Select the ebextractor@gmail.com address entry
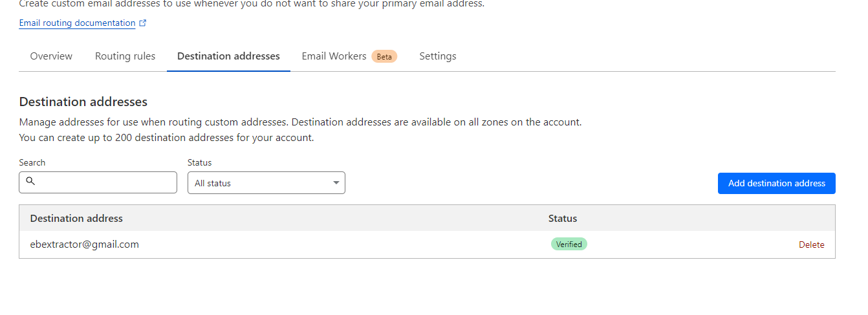The height and width of the screenshot is (315, 868). (85, 244)
